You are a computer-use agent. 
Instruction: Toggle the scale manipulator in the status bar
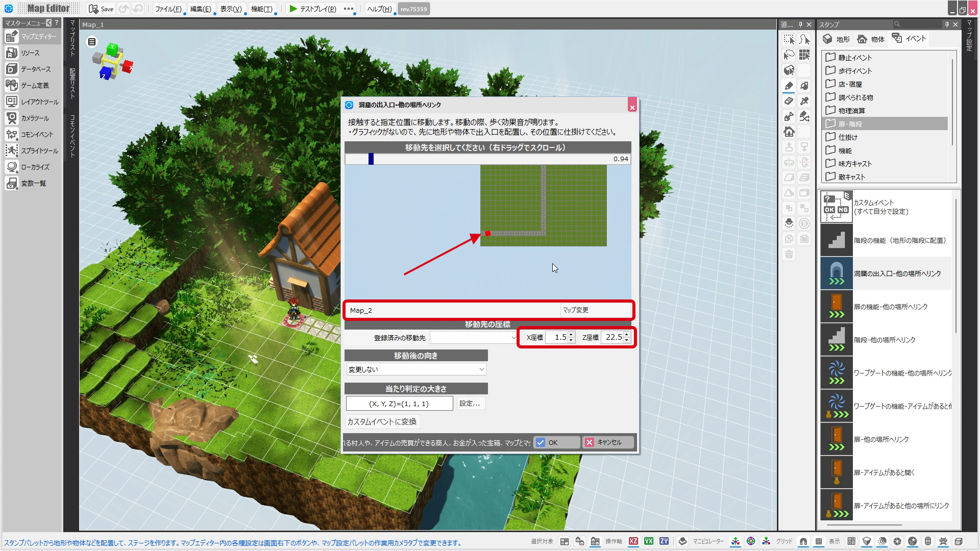tap(766, 541)
